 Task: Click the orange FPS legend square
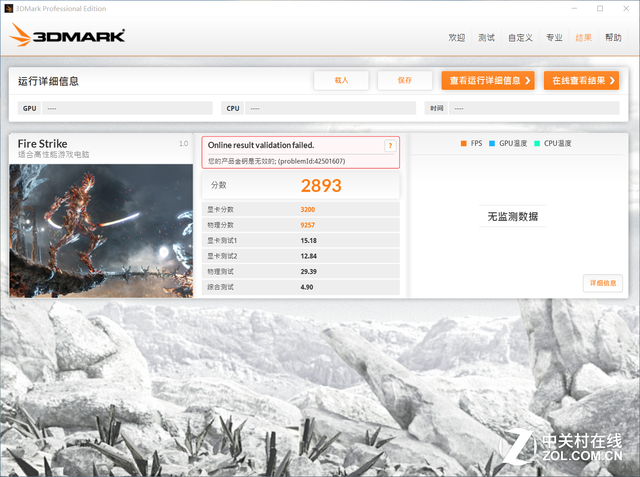tap(464, 143)
